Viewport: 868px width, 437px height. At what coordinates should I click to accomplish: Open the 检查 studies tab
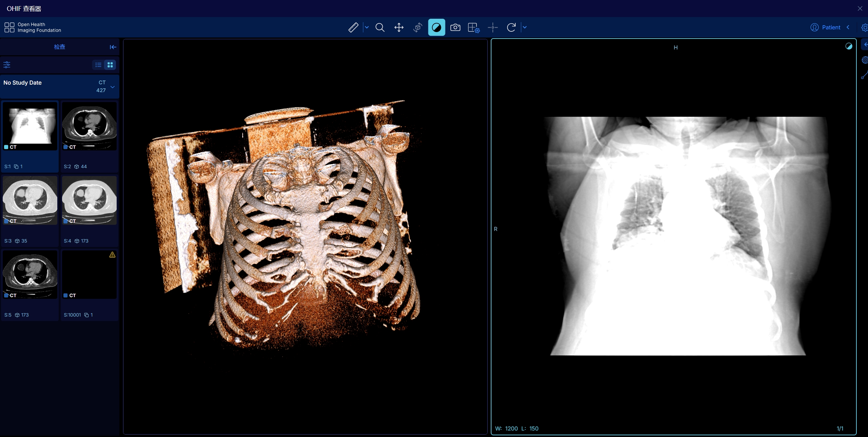(59, 47)
